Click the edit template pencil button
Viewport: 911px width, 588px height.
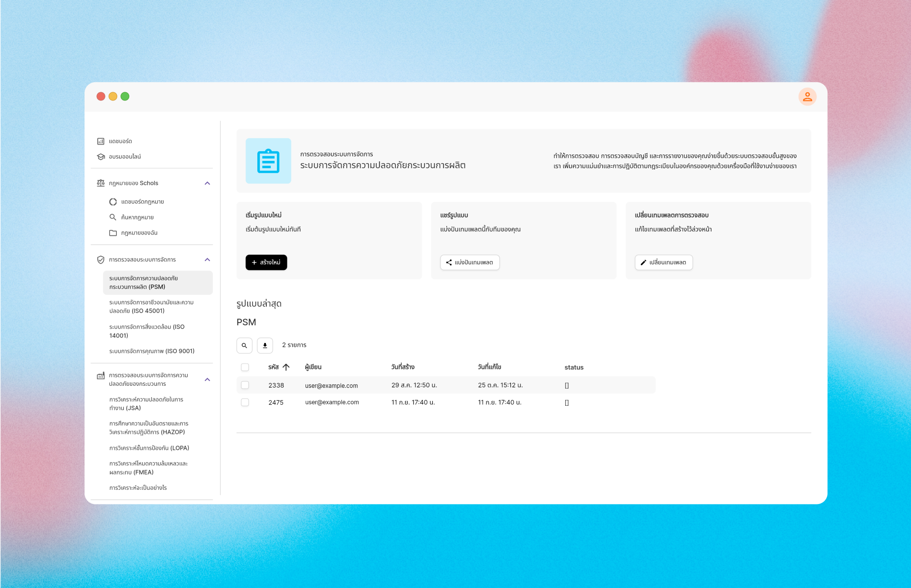coord(663,262)
